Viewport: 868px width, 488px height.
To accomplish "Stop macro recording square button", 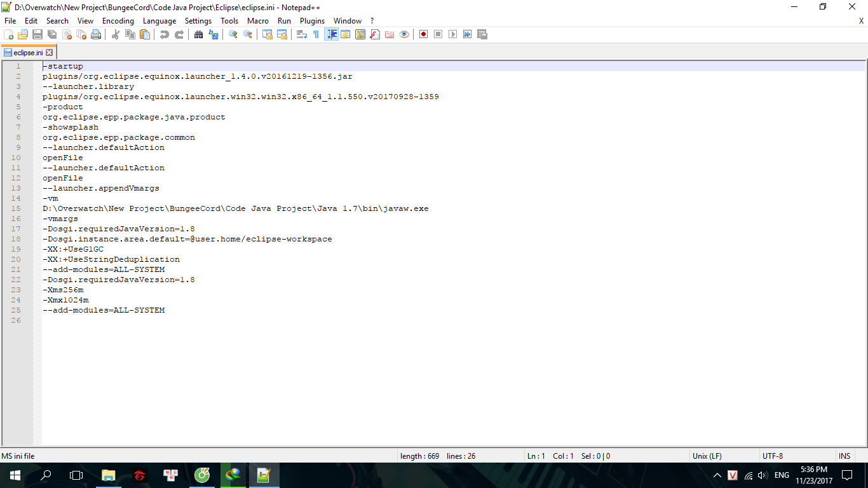I will (438, 34).
